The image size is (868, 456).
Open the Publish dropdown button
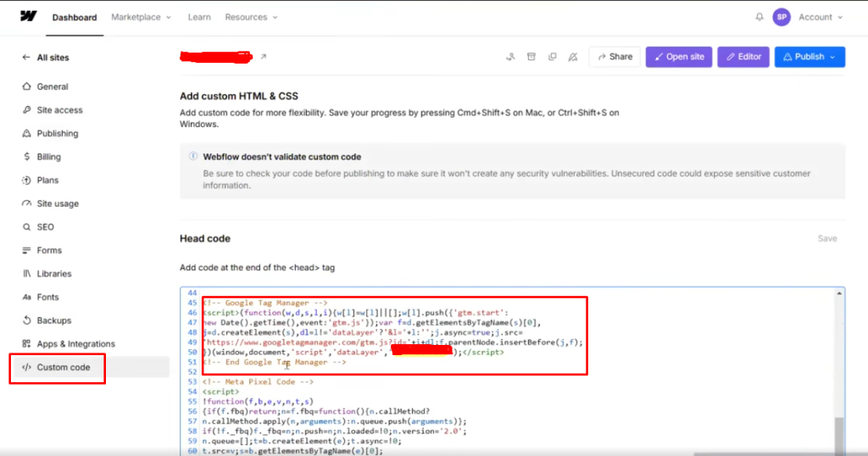(x=810, y=57)
